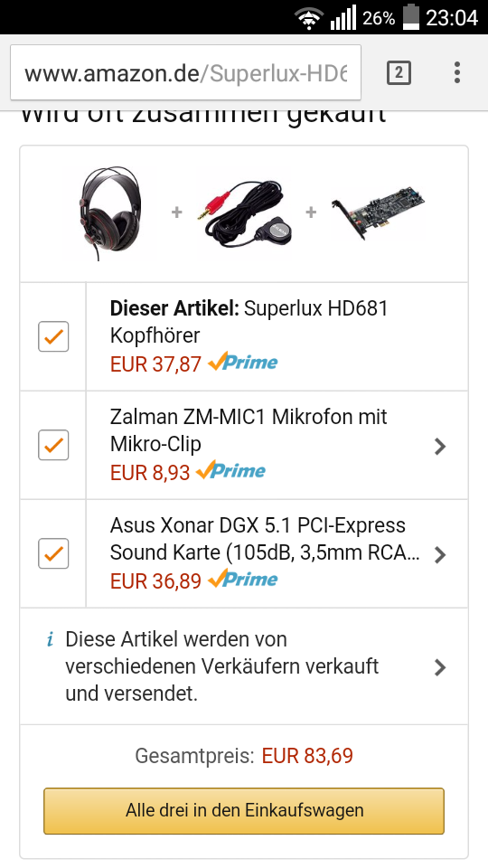Open Zalman ZM-MIC1 details via chevron
Image resolution: width=488 pixels, height=868 pixels.
click(440, 446)
